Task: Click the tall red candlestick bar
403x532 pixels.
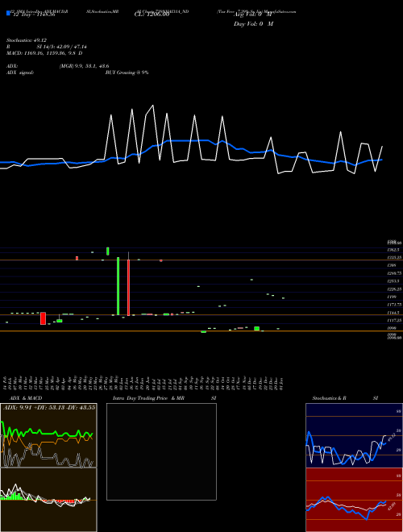Action: 129,288
